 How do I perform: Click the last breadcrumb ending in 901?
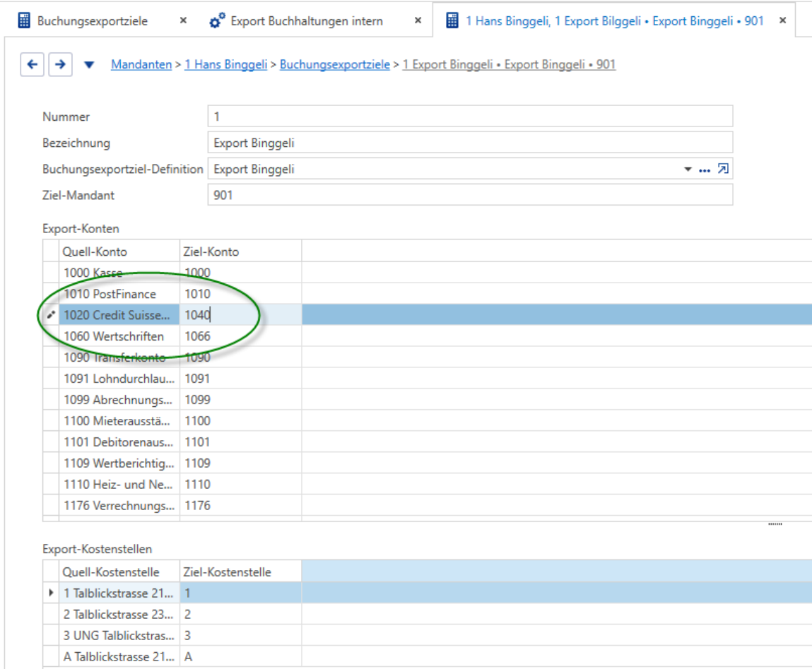(x=509, y=65)
